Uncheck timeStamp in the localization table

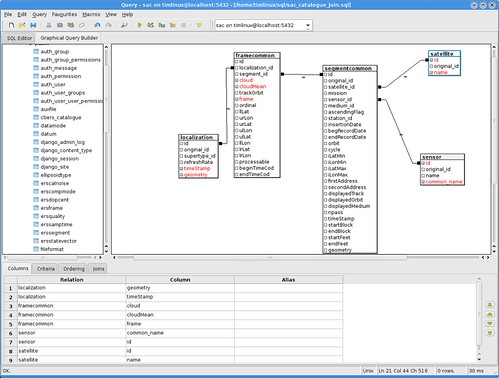[182, 169]
